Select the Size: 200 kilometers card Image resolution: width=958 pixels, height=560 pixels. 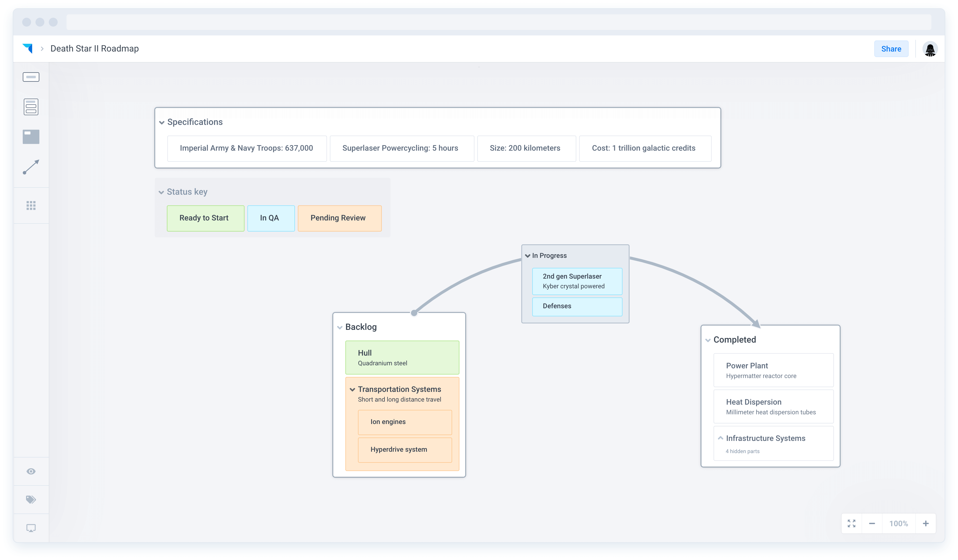(x=526, y=148)
